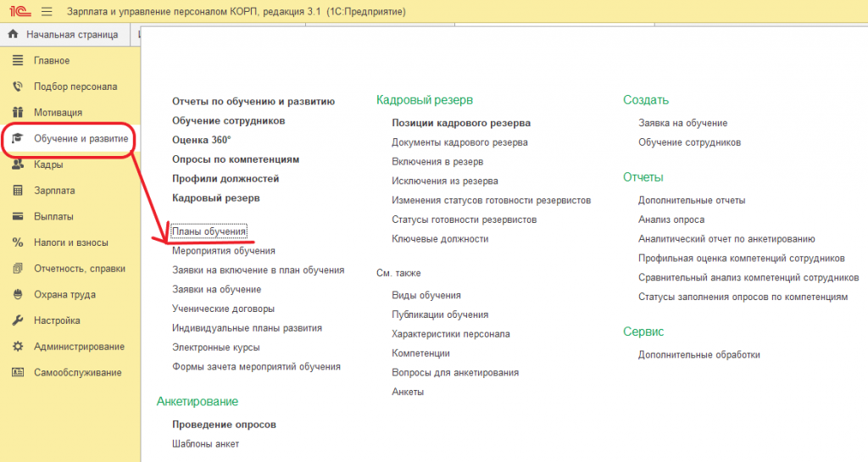
Task: Select Обучение и развитие section
Action: coord(81,138)
